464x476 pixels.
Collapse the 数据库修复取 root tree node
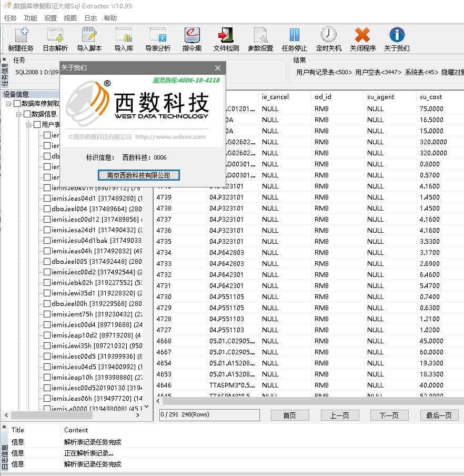coord(8,104)
